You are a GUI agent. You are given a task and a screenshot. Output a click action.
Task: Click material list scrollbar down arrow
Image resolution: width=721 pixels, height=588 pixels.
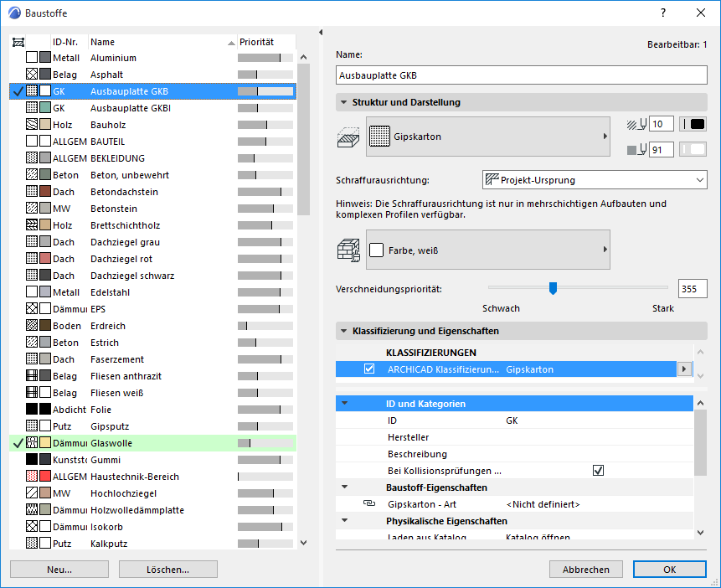[303, 543]
